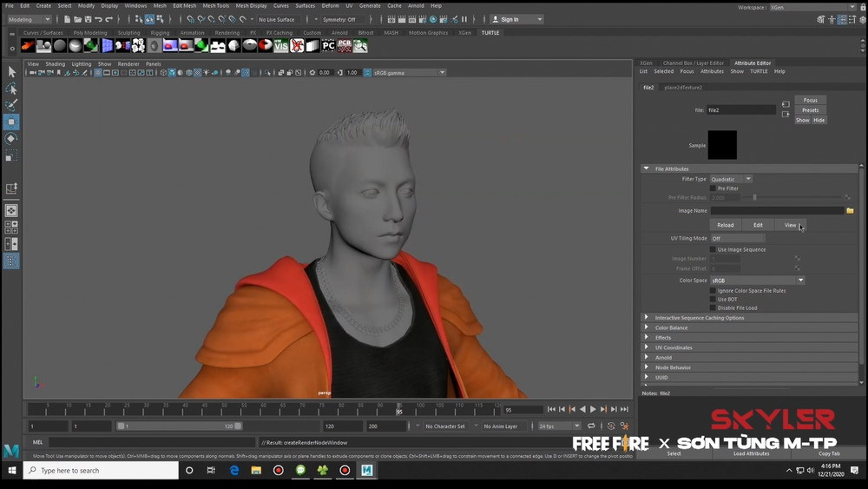Click the PCB shelf icon

pyautogui.click(x=345, y=45)
